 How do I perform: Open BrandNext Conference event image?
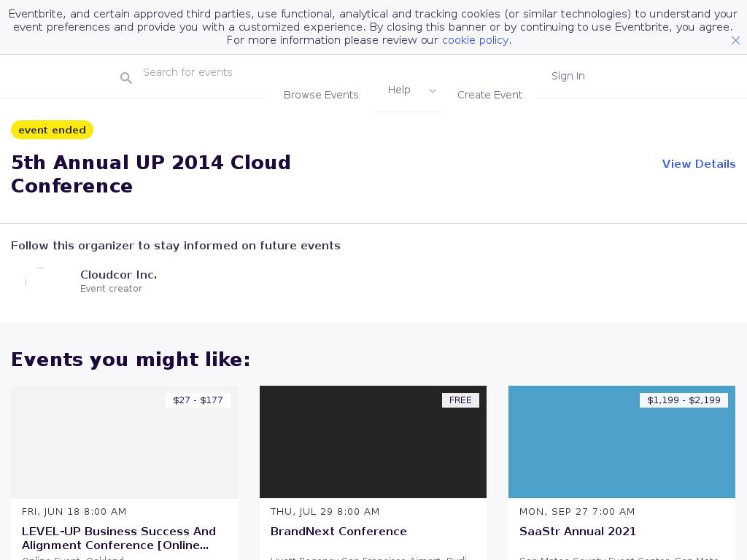(373, 442)
